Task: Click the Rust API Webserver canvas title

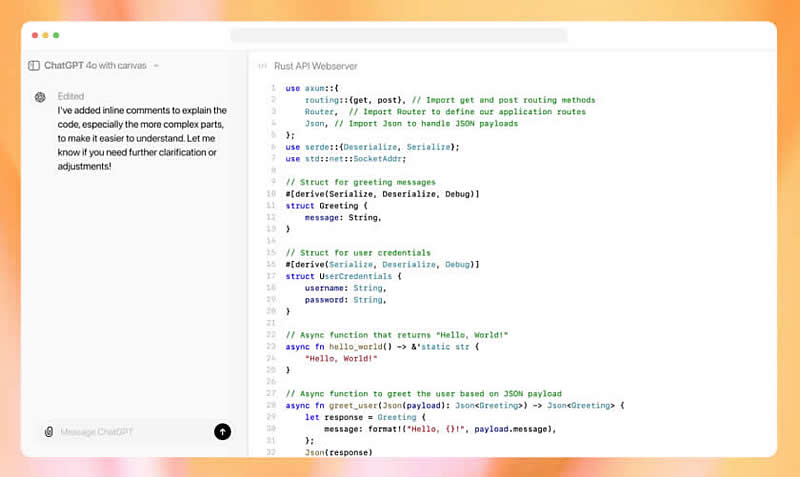Action: pyautogui.click(x=315, y=66)
